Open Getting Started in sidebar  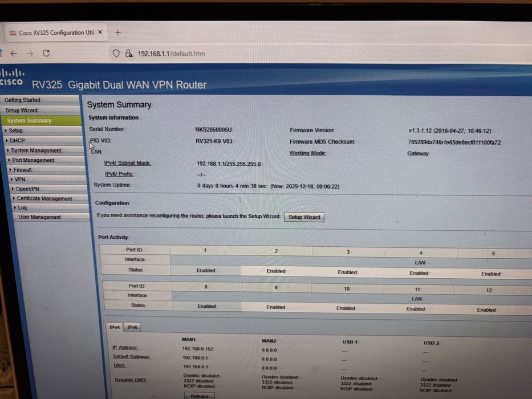[x=40, y=100]
